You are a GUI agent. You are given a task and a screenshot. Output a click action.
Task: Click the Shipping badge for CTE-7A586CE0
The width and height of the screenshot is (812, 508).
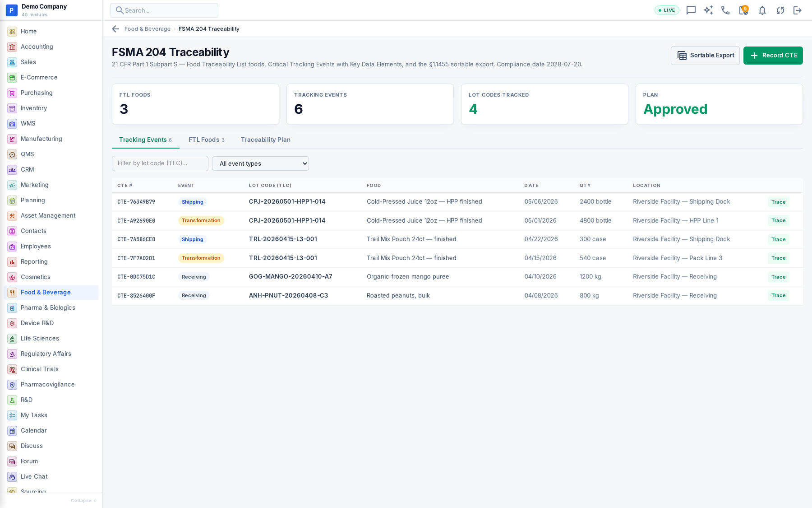point(193,239)
